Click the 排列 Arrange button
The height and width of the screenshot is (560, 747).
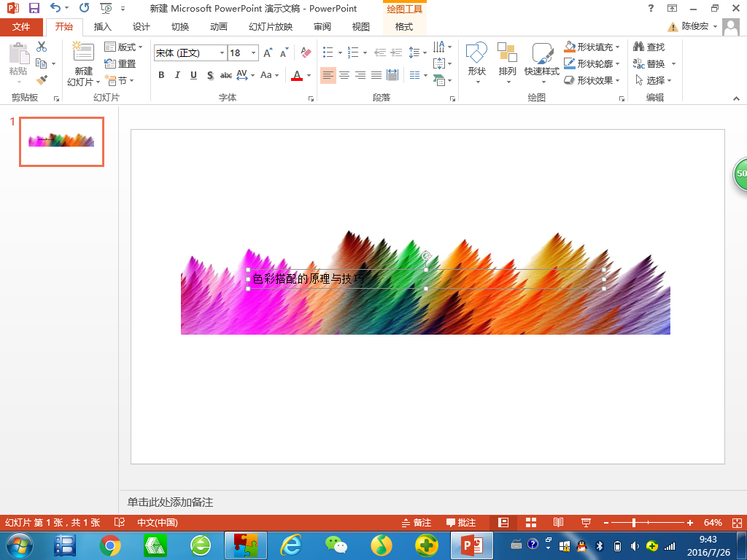[x=507, y=63]
